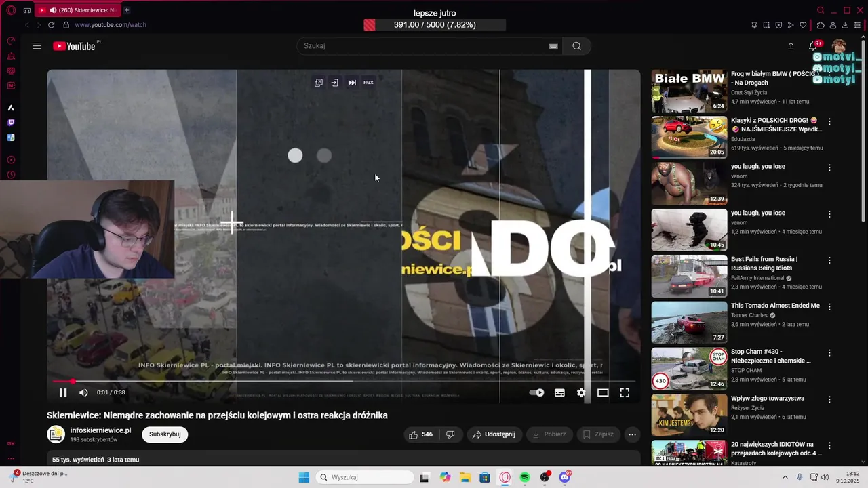Pop out video with detach icon
The width and height of the screenshot is (868, 488).
tap(319, 83)
